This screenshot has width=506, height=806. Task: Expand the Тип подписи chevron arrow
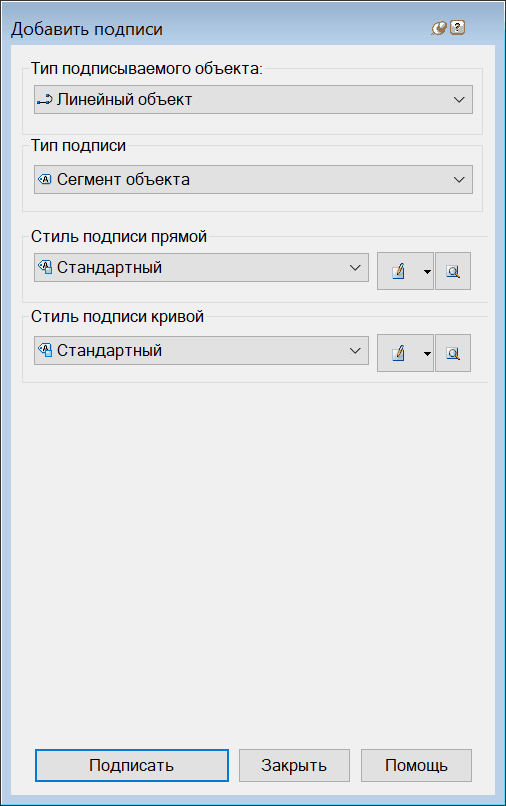tap(459, 179)
